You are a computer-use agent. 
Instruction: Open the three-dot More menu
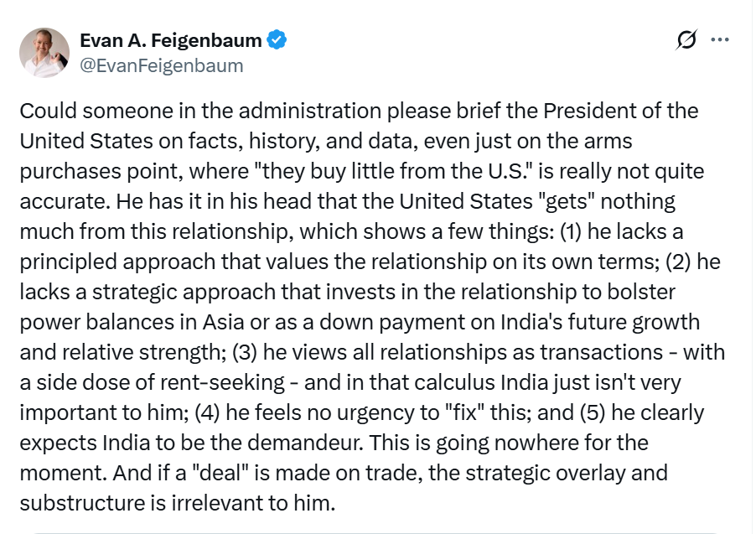(x=719, y=40)
